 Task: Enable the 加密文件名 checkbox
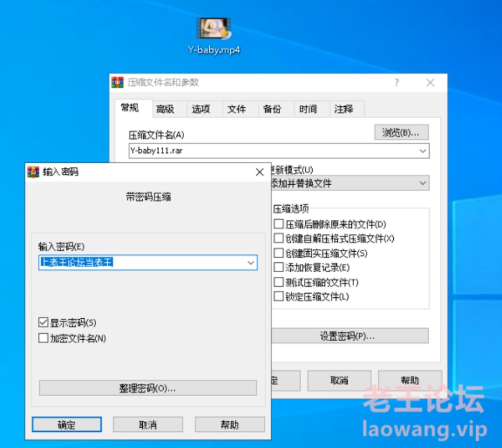pyautogui.click(x=43, y=339)
